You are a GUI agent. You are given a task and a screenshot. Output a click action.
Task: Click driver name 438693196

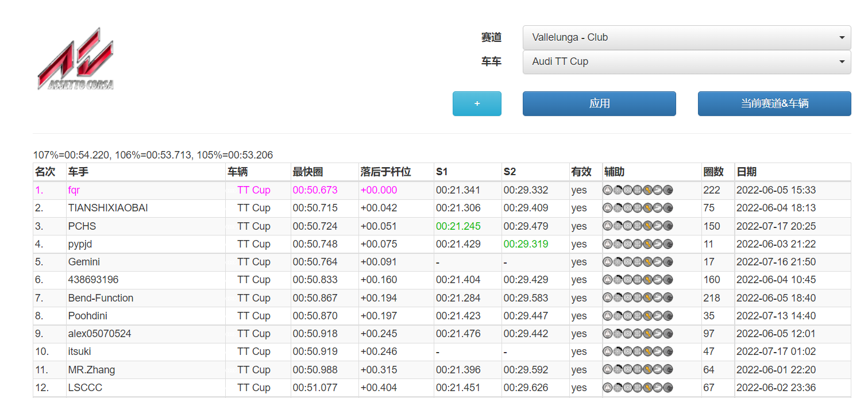point(93,280)
